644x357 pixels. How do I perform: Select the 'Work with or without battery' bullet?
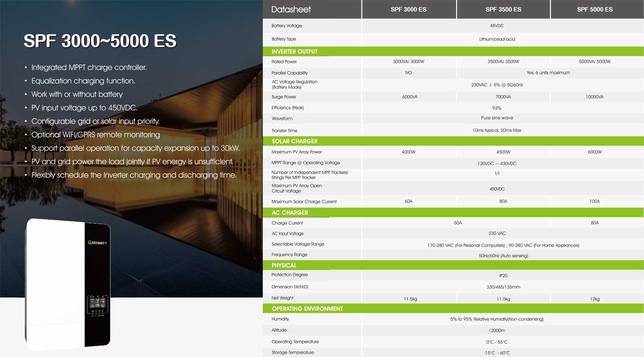coord(77,94)
